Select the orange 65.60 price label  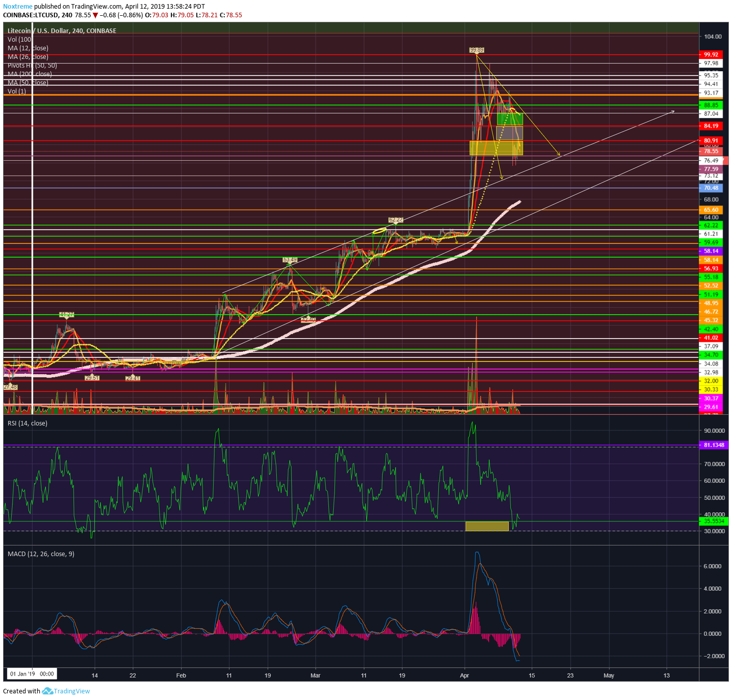pos(711,209)
